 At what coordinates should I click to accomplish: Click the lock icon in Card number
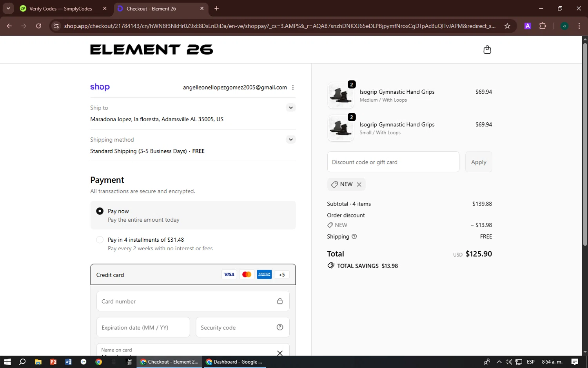coord(280,301)
